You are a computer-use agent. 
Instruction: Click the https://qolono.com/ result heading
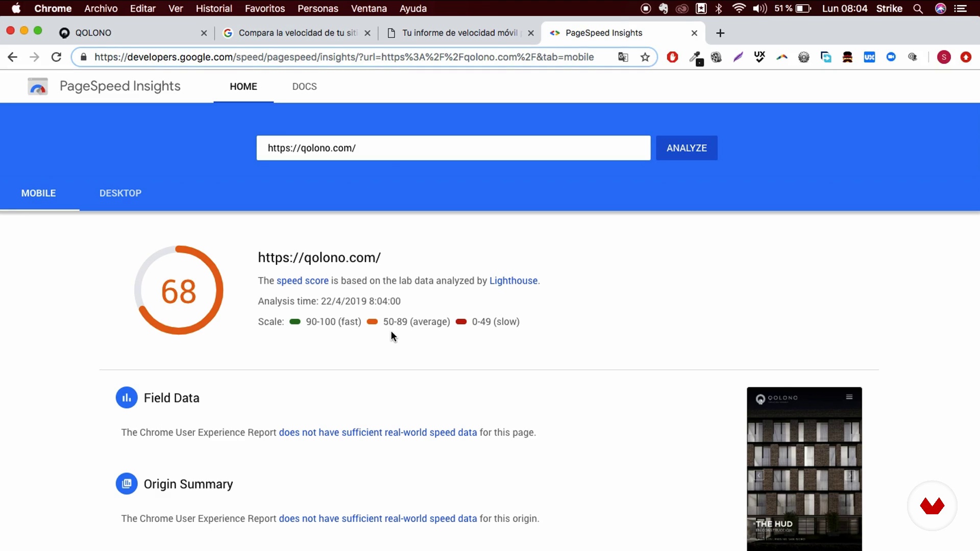(x=320, y=258)
